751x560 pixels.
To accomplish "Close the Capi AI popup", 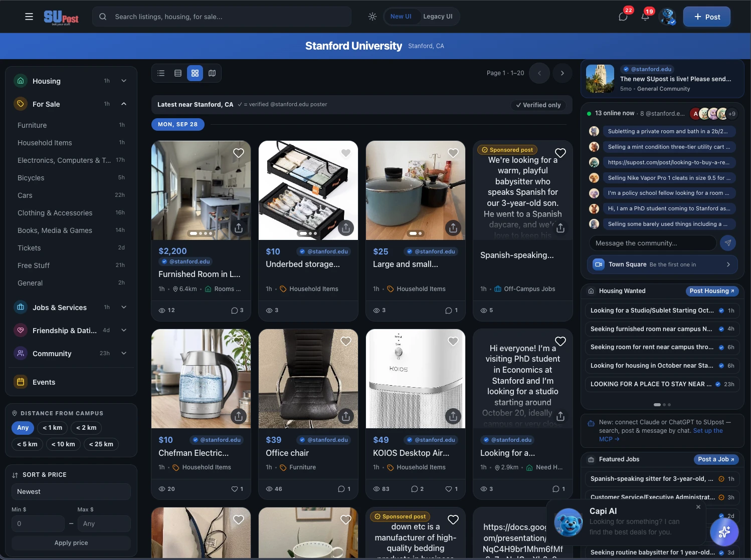I will pyautogui.click(x=698, y=507).
